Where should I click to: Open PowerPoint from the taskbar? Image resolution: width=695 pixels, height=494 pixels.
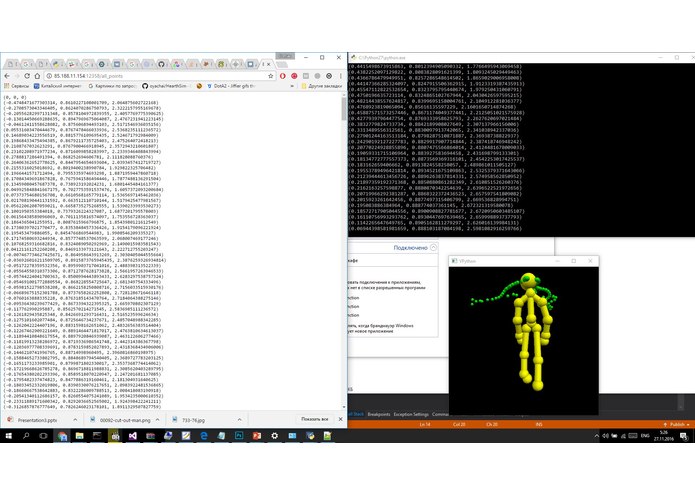(x=257, y=436)
